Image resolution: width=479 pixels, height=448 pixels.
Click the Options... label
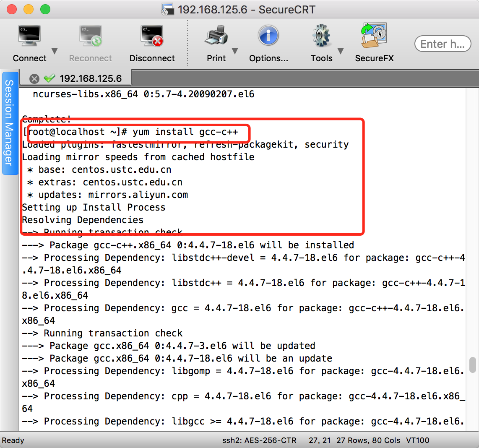(x=268, y=58)
